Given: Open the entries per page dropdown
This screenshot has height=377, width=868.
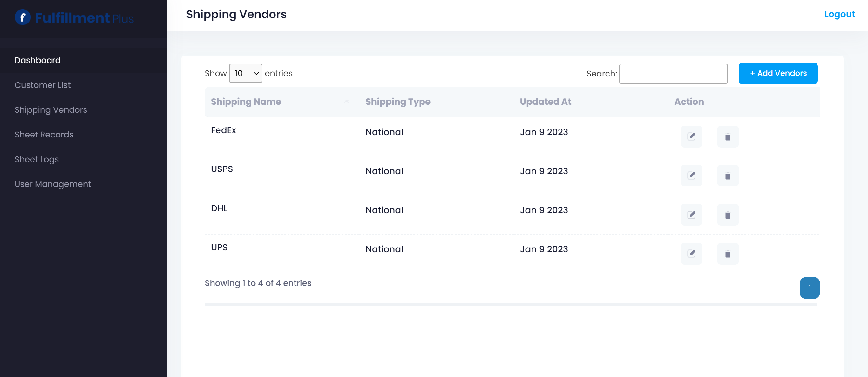Looking at the screenshot, I should click(x=245, y=73).
